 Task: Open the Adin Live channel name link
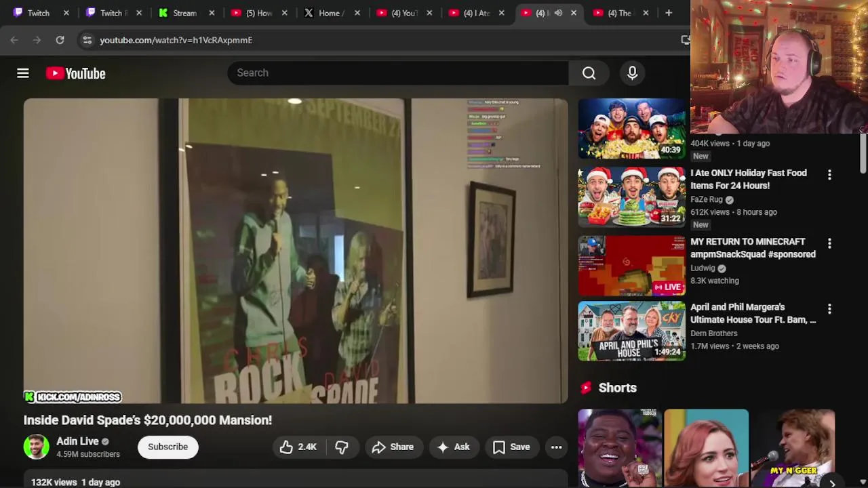pos(77,441)
